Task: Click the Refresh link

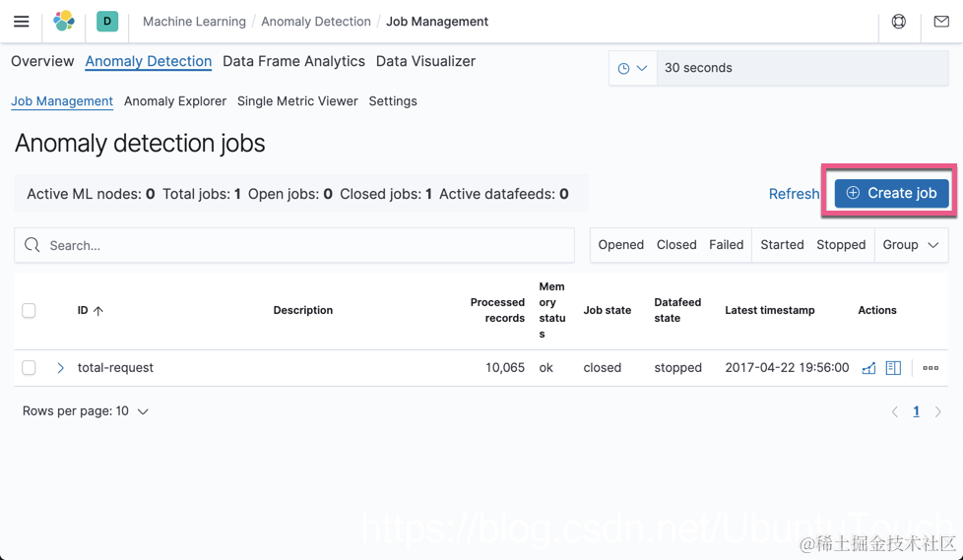Action: pyautogui.click(x=794, y=194)
